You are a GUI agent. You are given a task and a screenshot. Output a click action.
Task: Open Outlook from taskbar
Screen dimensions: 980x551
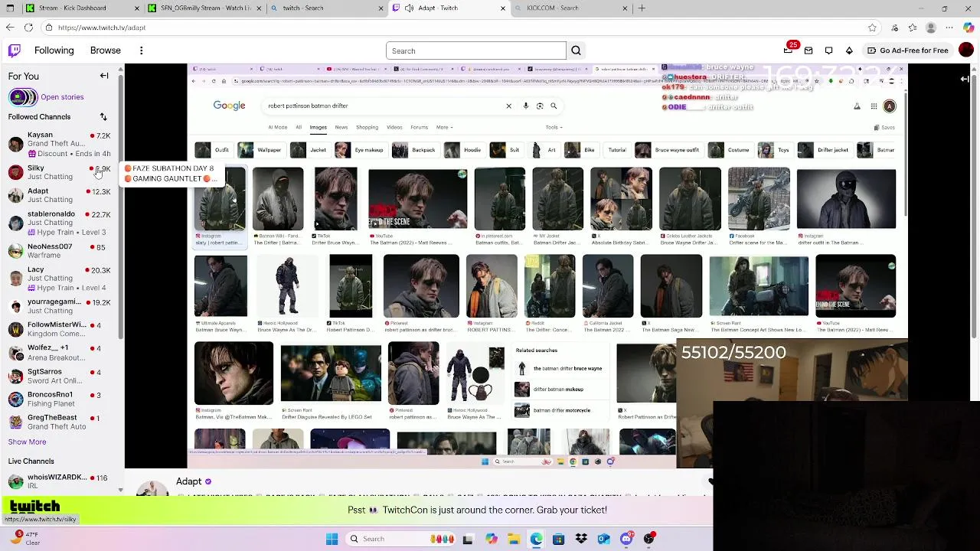(604, 539)
